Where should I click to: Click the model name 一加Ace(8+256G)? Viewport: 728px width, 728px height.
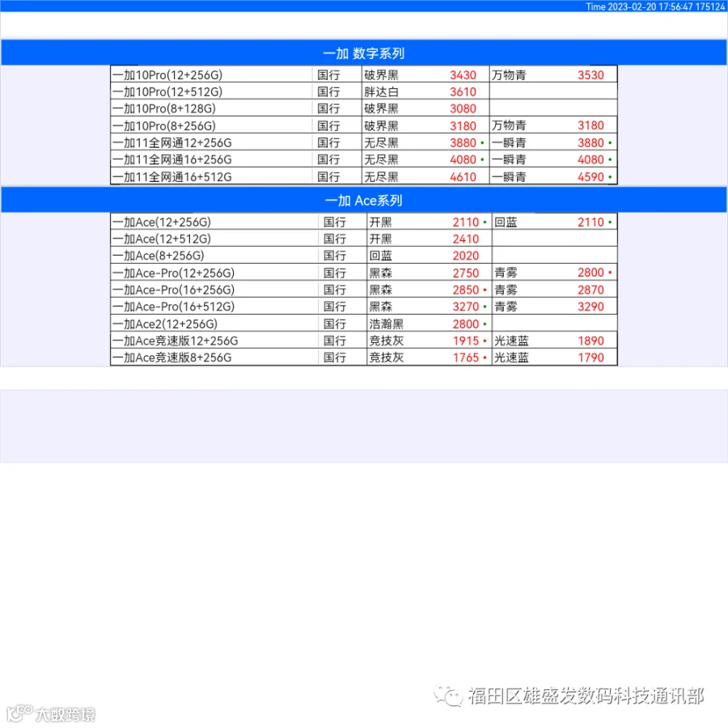[x=159, y=256]
